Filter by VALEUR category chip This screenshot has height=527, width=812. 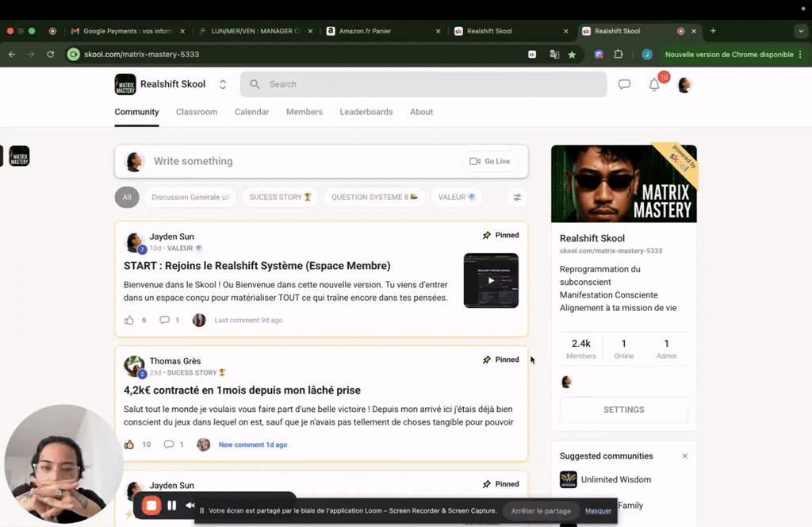pos(456,197)
